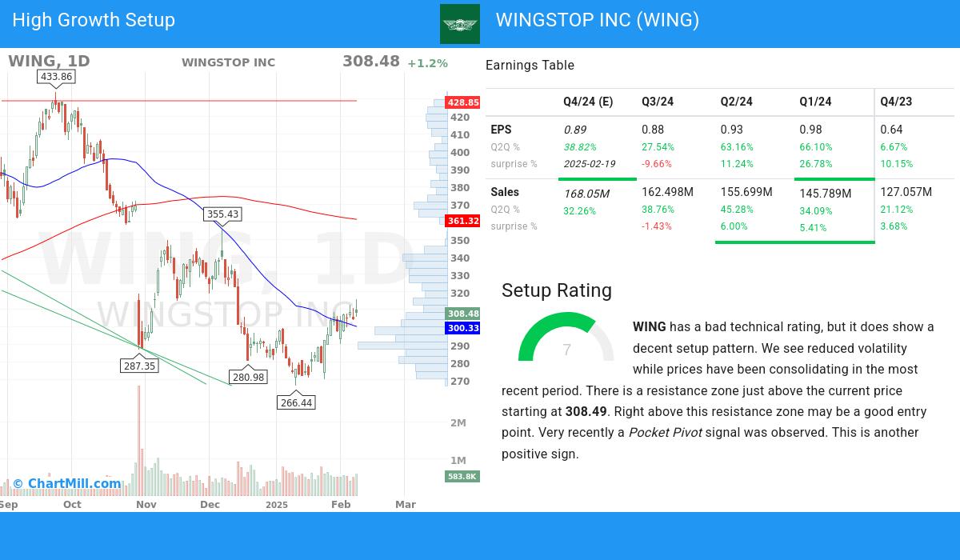This screenshot has width=960, height=560.
Task: Click the Q4/23 column header
Action: pyautogui.click(x=896, y=102)
